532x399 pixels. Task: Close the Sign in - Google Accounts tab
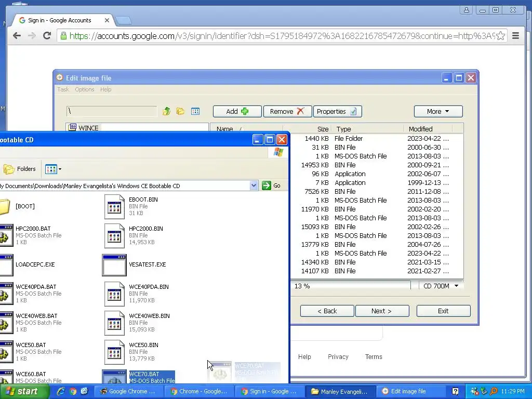tap(107, 20)
